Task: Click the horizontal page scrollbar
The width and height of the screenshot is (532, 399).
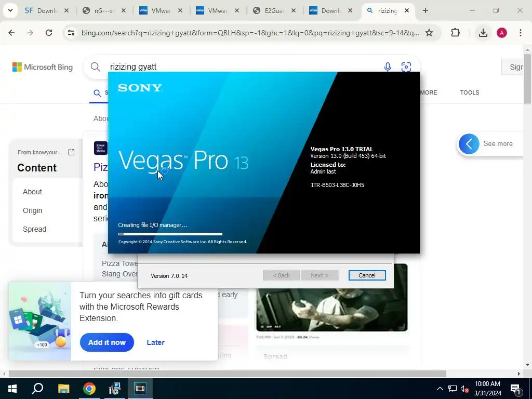Action: pos(228,374)
